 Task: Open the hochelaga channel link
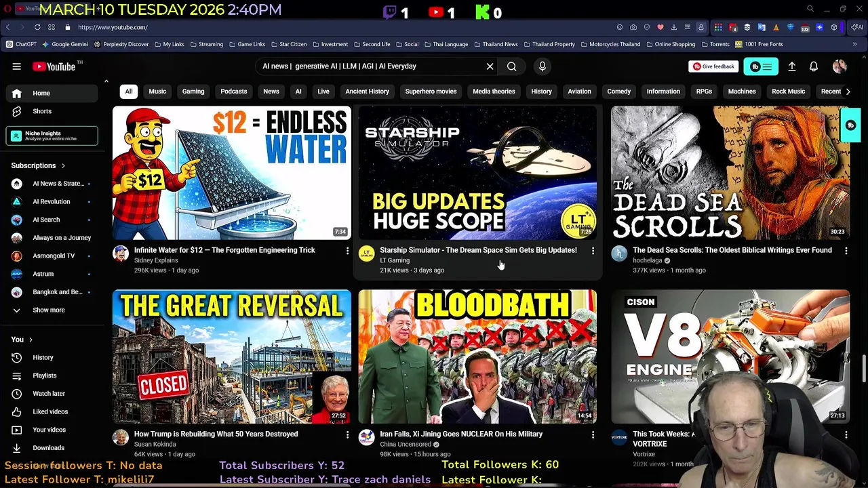[x=647, y=260]
